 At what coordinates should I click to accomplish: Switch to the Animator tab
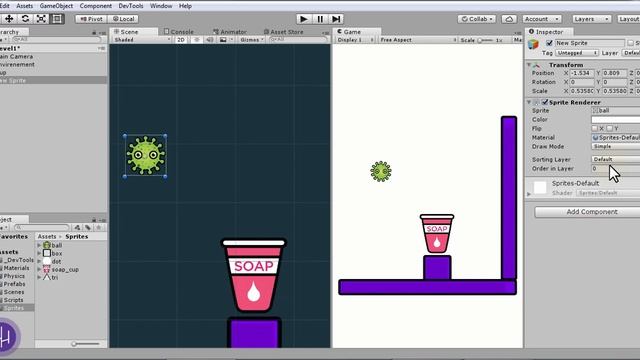click(230, 32)
